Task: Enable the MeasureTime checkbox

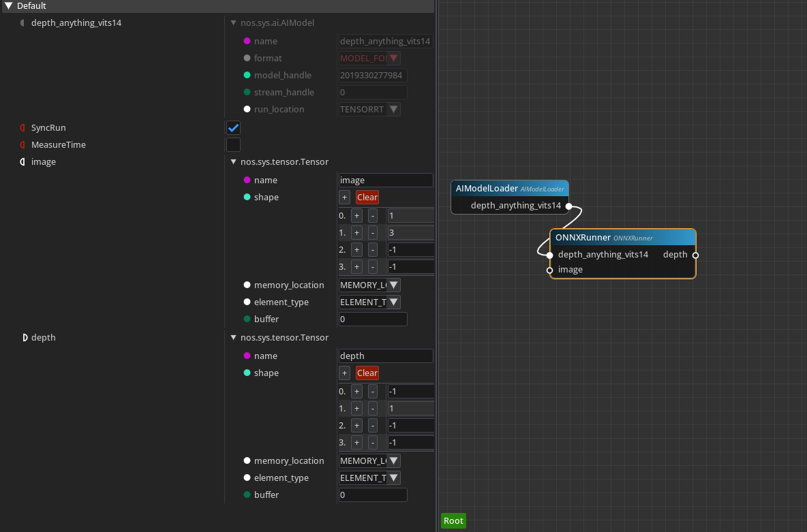Action: click(233, 144)
